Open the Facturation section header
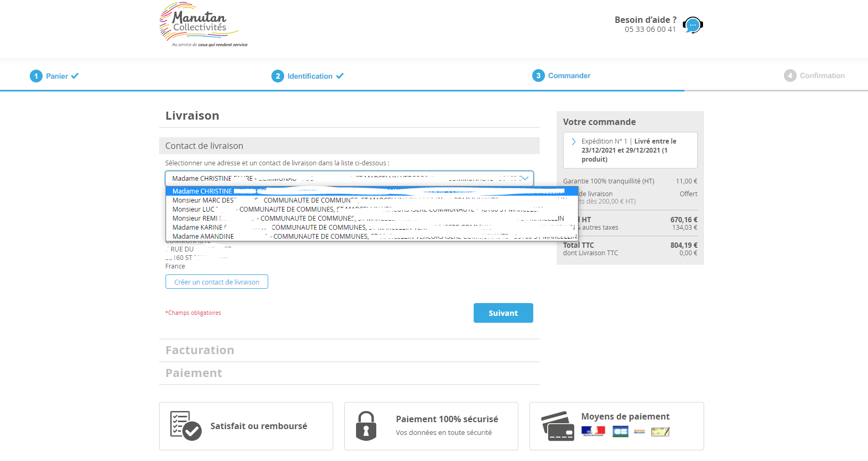 tap(200, 350)
